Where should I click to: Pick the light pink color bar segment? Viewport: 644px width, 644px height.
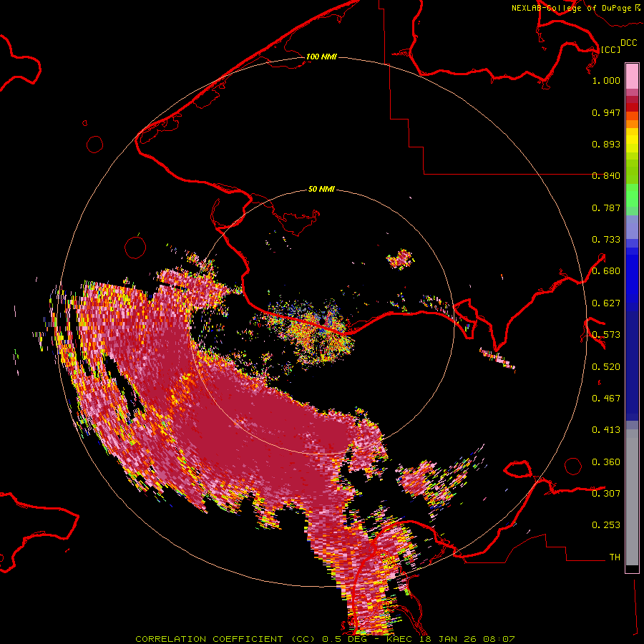tap(632, 77)
